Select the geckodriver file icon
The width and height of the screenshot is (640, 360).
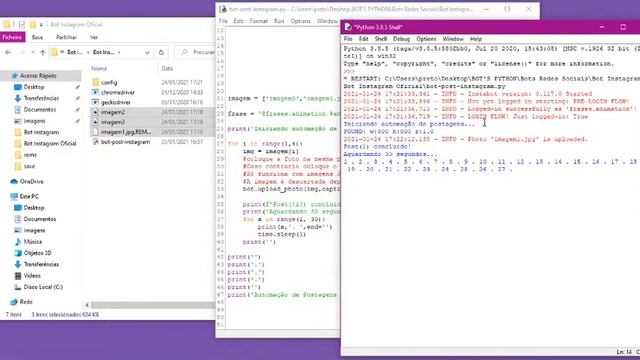tap(96, 102)
